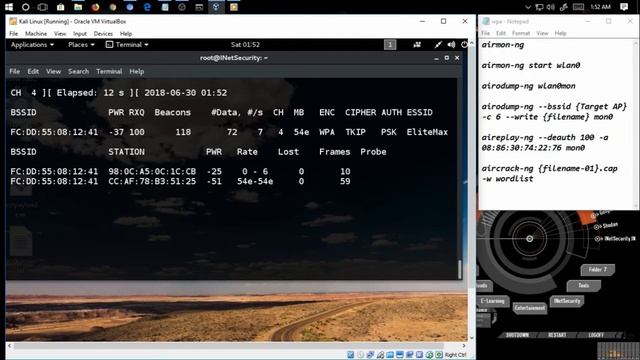Open Notepad Format menu
Screen dimensions: 640x360
pos(521,33)
